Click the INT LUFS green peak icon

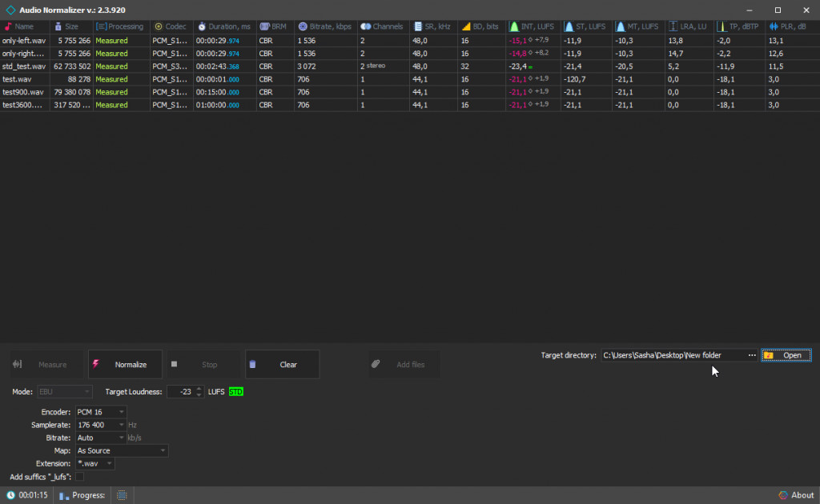pyautogui.click(x=514, y=26)
